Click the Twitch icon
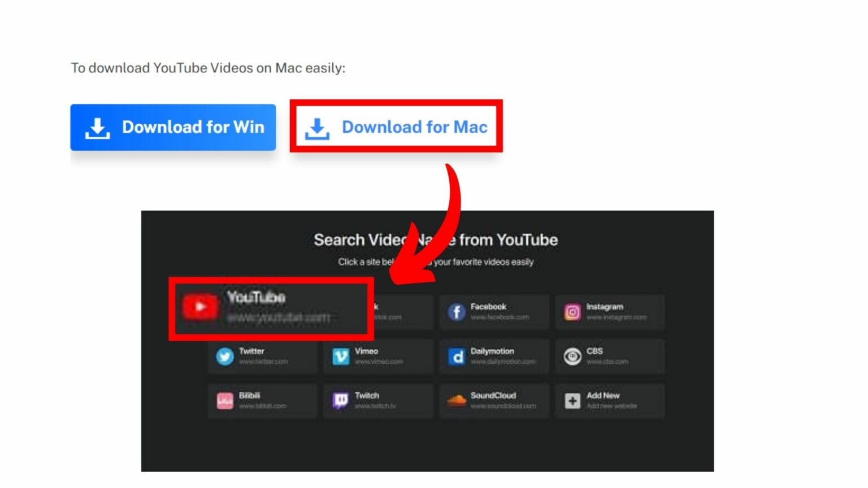 point(341,400)
